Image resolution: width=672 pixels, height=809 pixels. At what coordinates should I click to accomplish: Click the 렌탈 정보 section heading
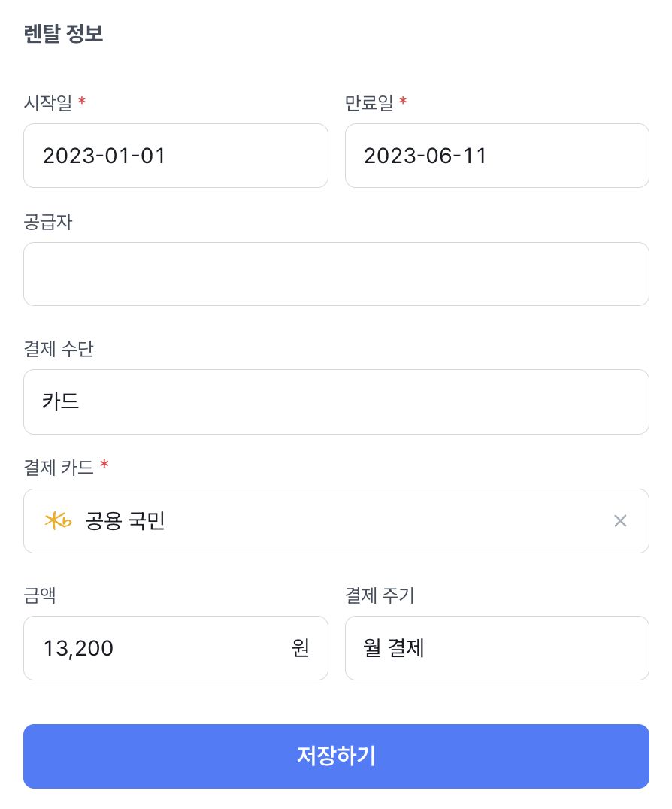click(63, 35)
